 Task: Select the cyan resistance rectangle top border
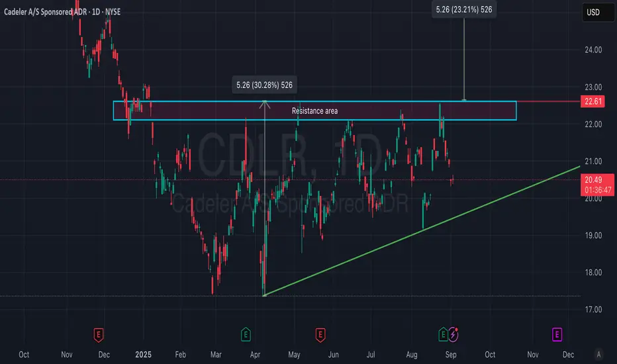315,101
